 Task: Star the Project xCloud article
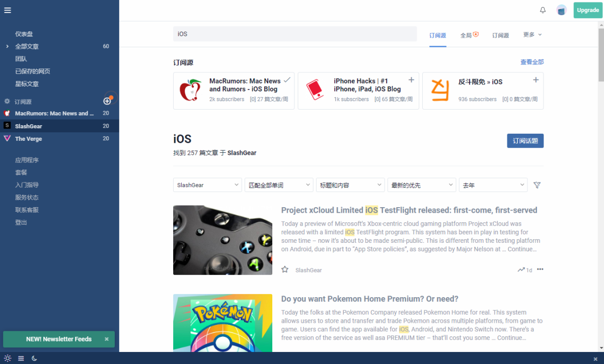click(x=285, y=269)
